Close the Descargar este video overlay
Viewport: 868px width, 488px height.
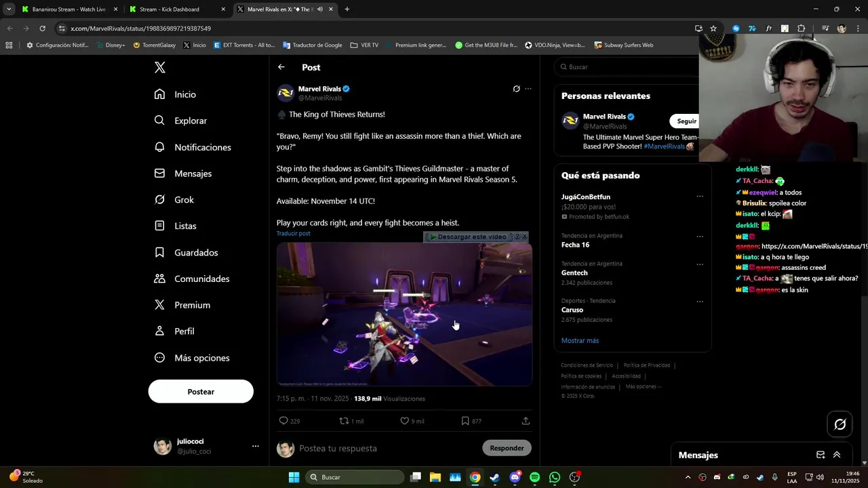point(524,237)
